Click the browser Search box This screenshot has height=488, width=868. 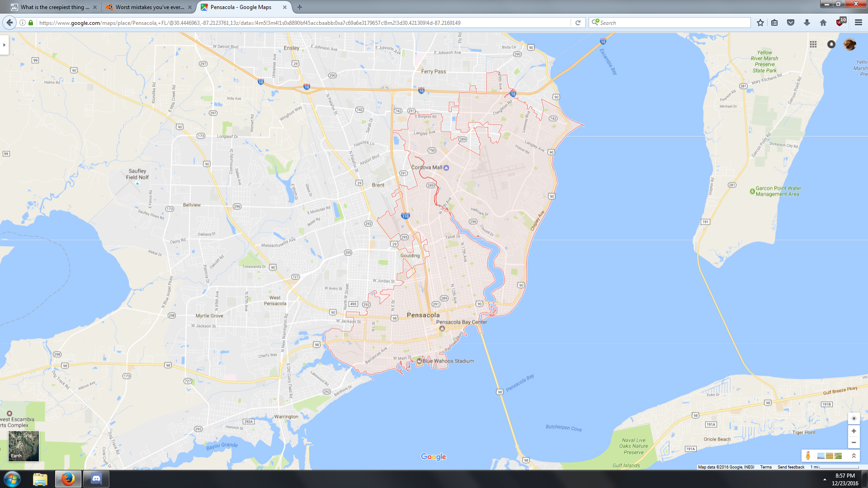(670, 23)
